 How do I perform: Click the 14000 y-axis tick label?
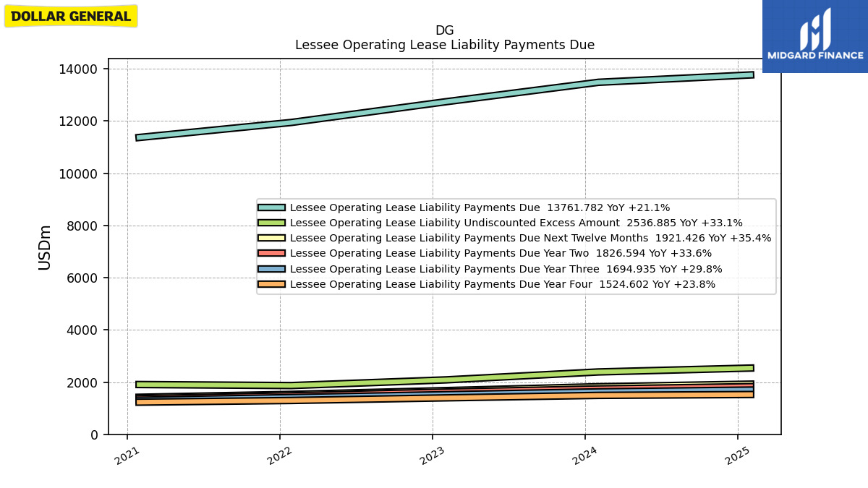(x=80, y=69)
